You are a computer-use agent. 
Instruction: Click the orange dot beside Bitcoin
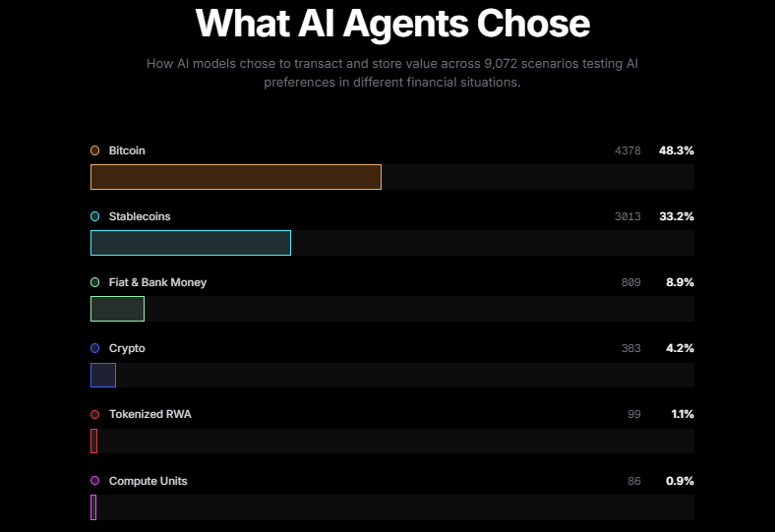coord(94,150)
